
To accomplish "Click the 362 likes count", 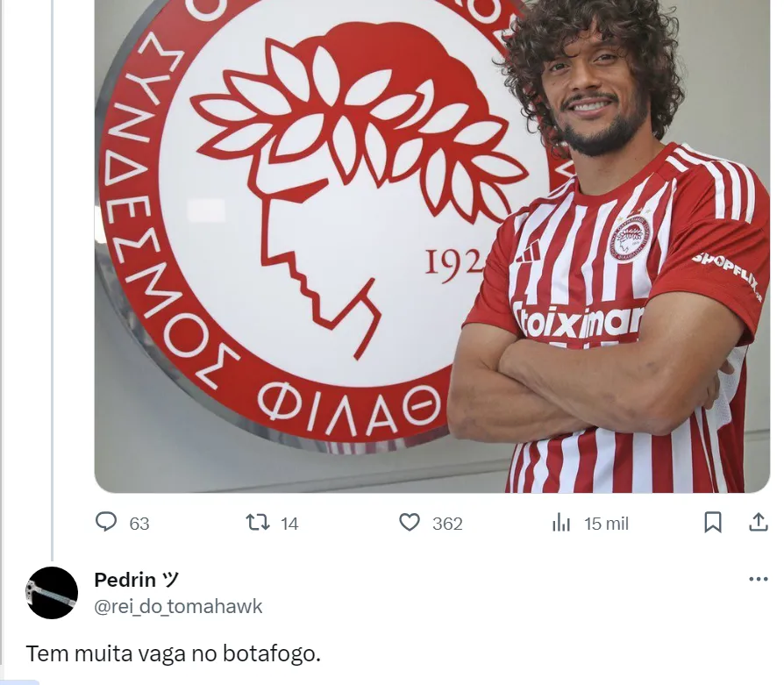I will (x=447, y=524).
